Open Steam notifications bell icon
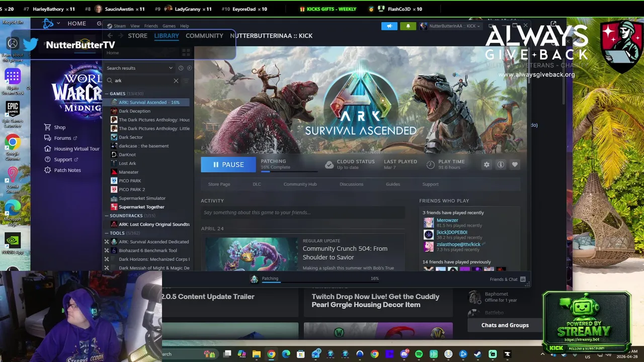644x362 pixels. 408,26
